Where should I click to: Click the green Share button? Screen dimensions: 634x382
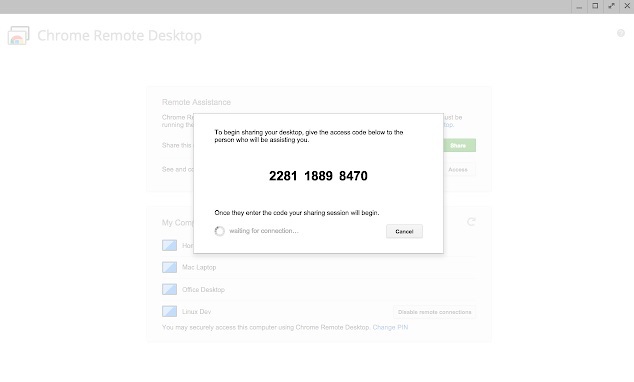point(459,146)
